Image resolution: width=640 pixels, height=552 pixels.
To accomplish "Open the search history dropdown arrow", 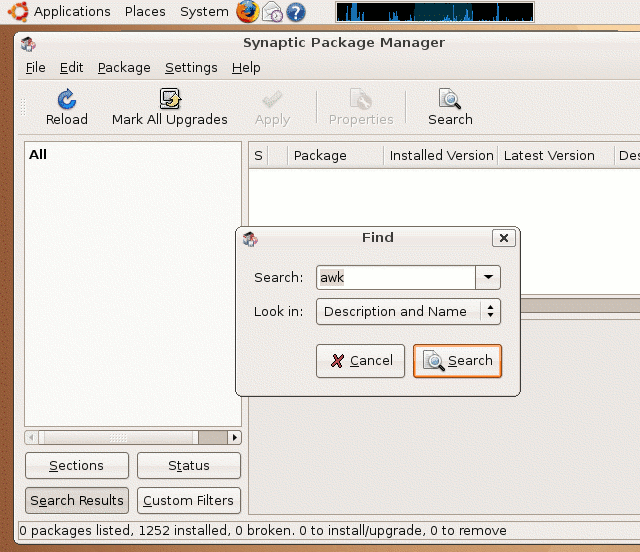I will pyautogui.click(x=488, y=278).
